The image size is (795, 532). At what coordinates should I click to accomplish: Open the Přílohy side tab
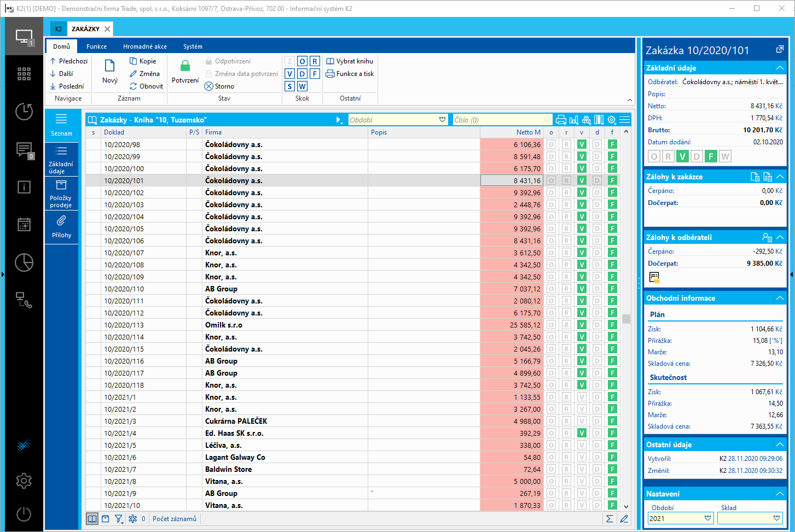tap(61, 227)
